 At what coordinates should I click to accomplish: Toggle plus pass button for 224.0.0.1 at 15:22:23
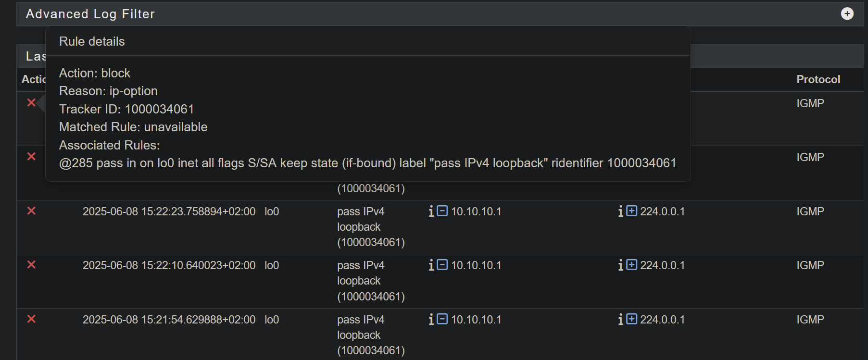632,211
